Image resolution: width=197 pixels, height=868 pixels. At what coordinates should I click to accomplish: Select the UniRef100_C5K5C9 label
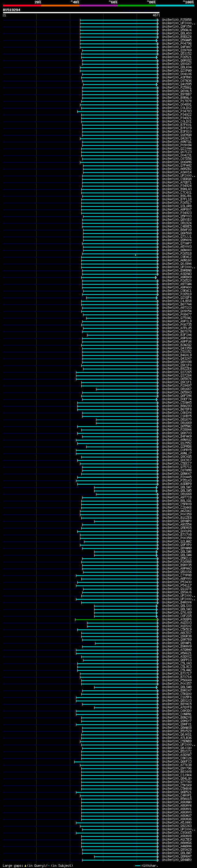[176, 629]
